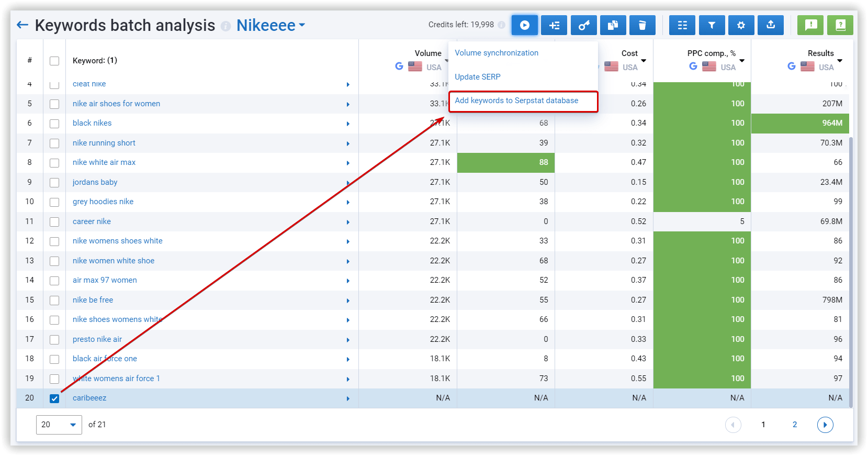The height and width of the screenshot is (456, 868).
Task: Click the vertical scrollbar of the table
Action: click(x=851, y=271)
